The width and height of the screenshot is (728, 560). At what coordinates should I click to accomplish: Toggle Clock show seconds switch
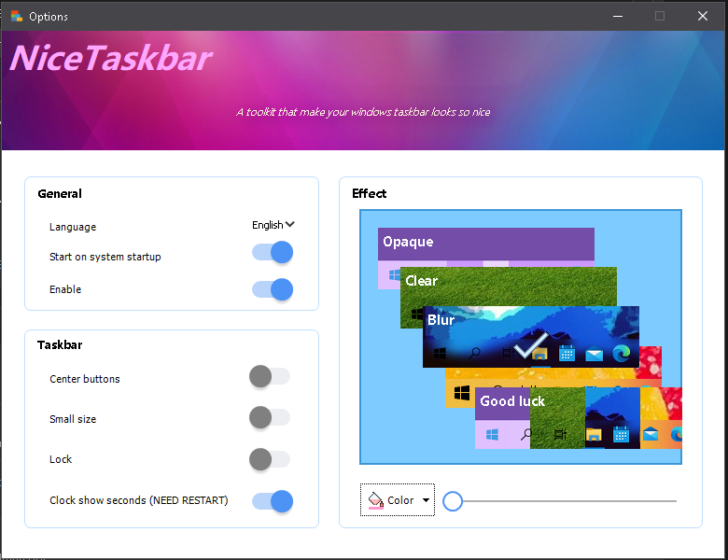[273, 501]
